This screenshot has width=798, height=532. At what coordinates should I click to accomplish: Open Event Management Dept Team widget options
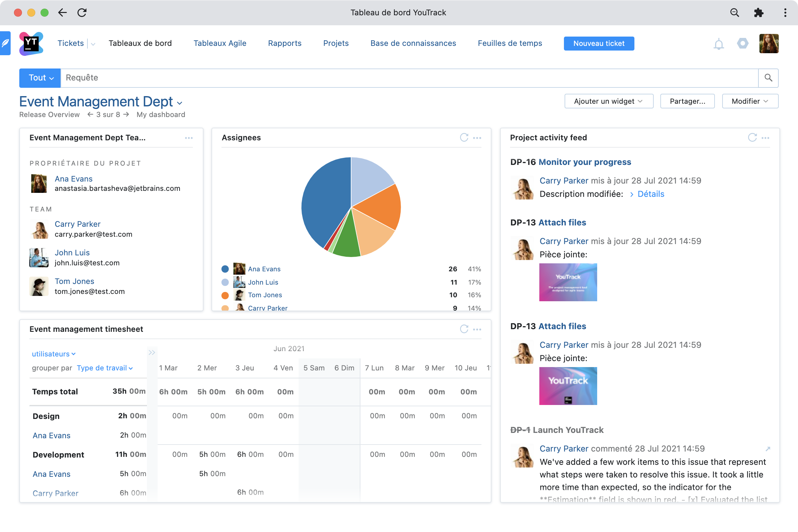click(x=189, y=138)
